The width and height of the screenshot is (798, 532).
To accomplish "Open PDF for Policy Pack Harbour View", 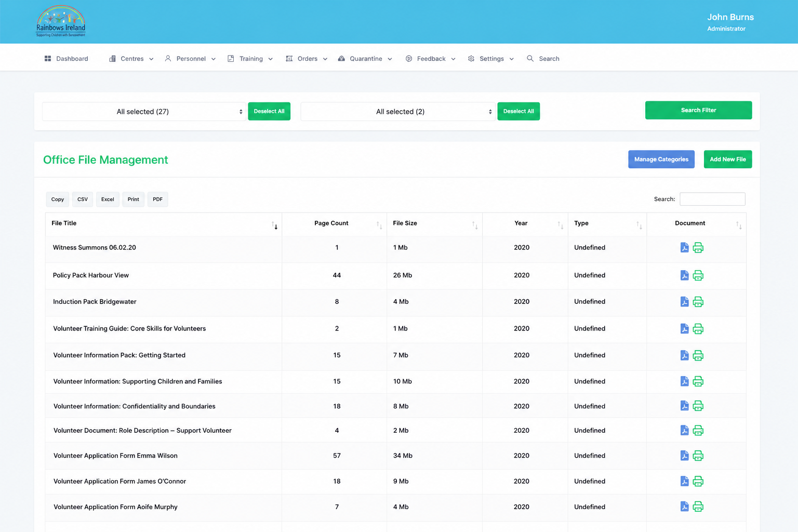I will [684, 275].
